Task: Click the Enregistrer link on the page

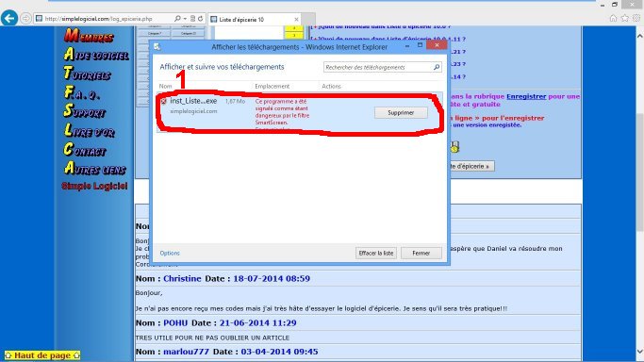Action: (x=526, y=96)
